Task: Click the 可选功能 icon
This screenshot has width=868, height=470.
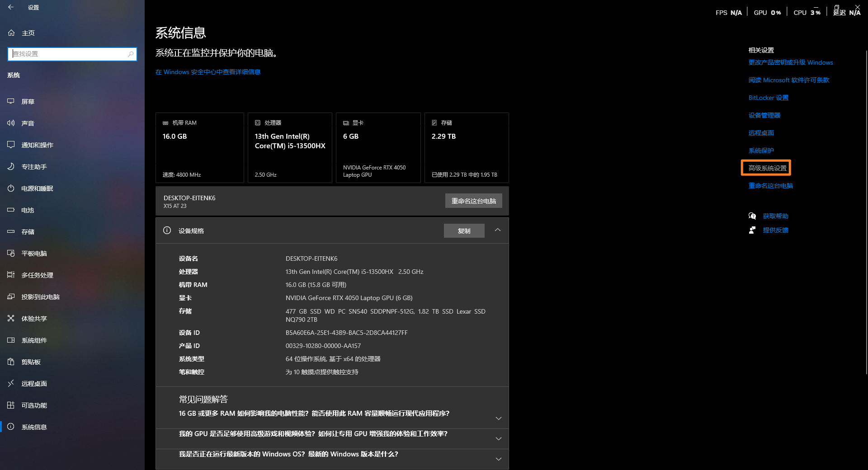Action: click(11, 405)
